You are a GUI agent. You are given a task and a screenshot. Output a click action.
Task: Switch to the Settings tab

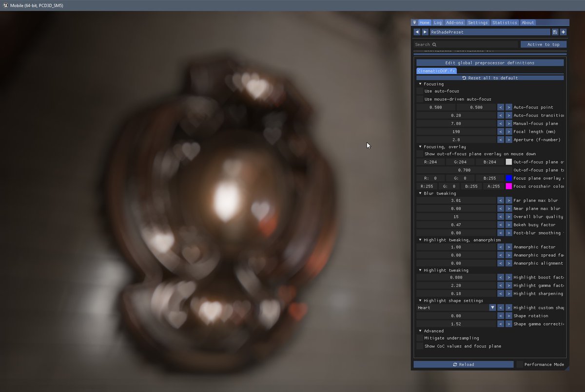[478, 22]
